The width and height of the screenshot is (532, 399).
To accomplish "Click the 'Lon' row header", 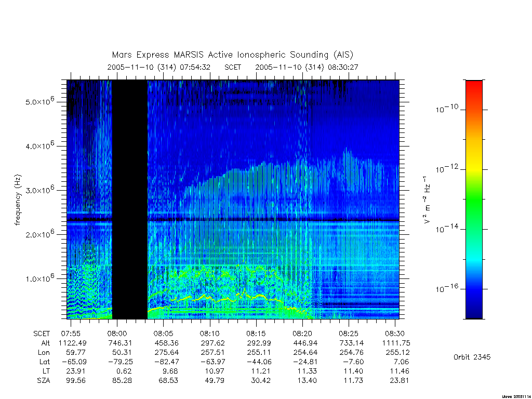I will point(44,353).
